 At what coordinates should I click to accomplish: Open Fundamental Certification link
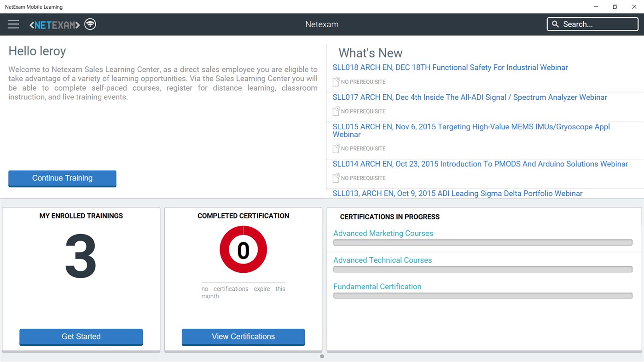pos(377,287)
